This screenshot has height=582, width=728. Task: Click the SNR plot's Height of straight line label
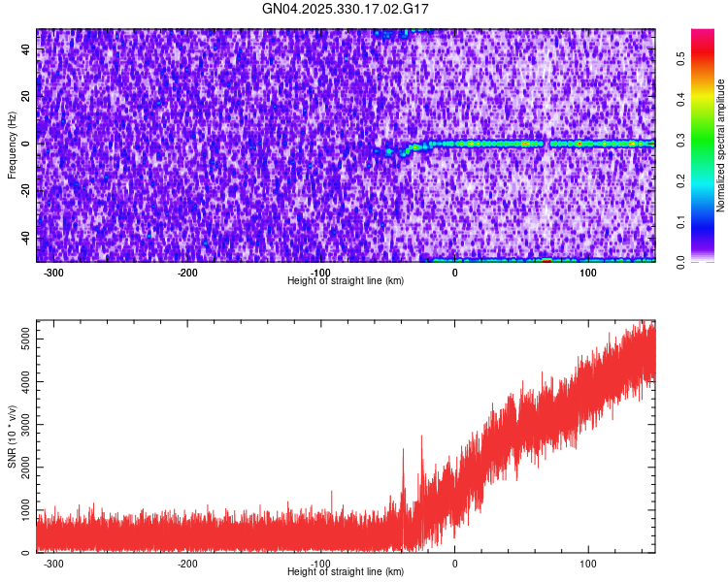[x=346, y=571]
